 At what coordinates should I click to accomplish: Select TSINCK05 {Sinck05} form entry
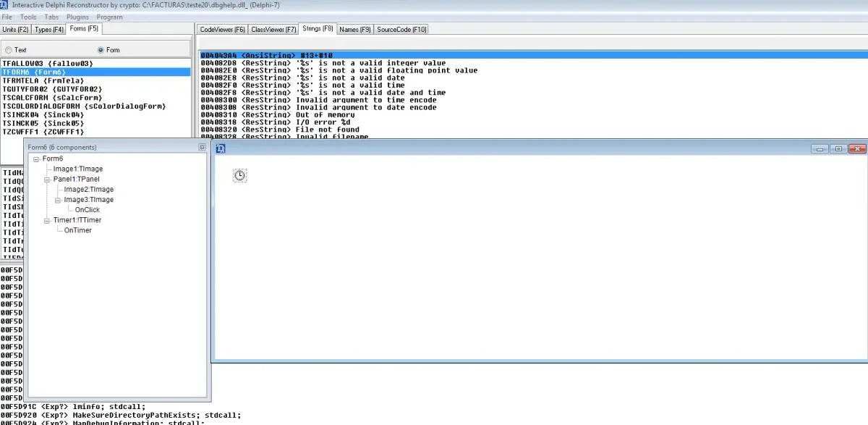95,124
